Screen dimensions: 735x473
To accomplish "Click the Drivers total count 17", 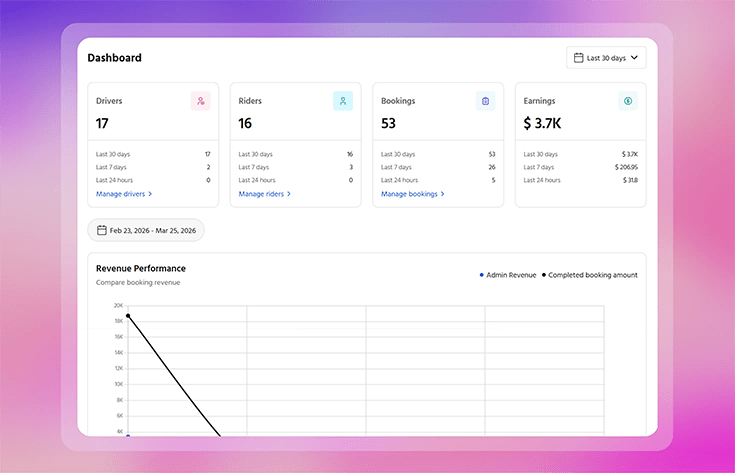I will [102, 123].
